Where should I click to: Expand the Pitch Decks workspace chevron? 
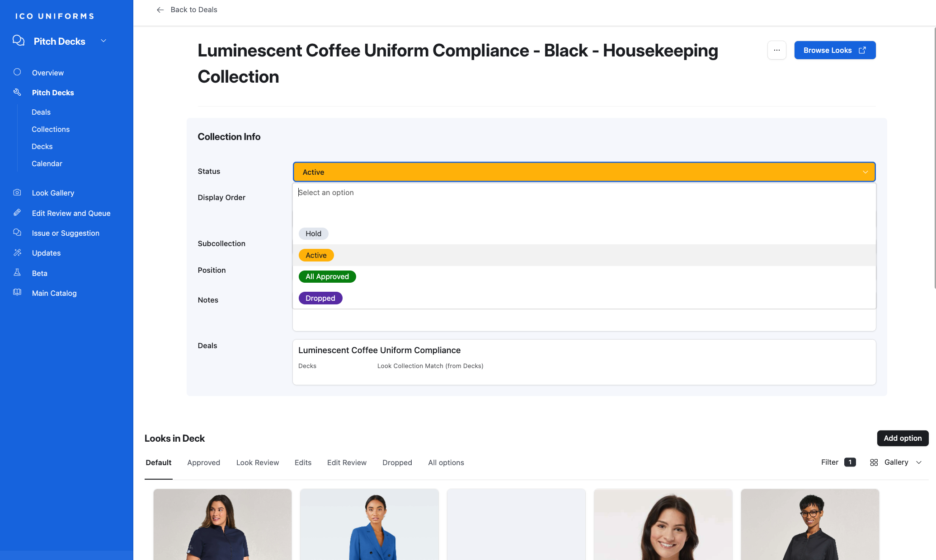click(103, 41)
